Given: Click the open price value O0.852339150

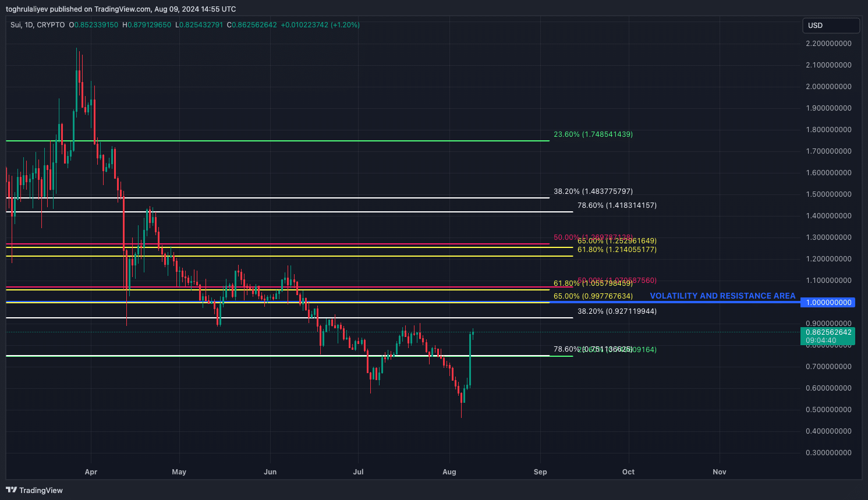Looking at the screenshot, I should tap(94, 25).
